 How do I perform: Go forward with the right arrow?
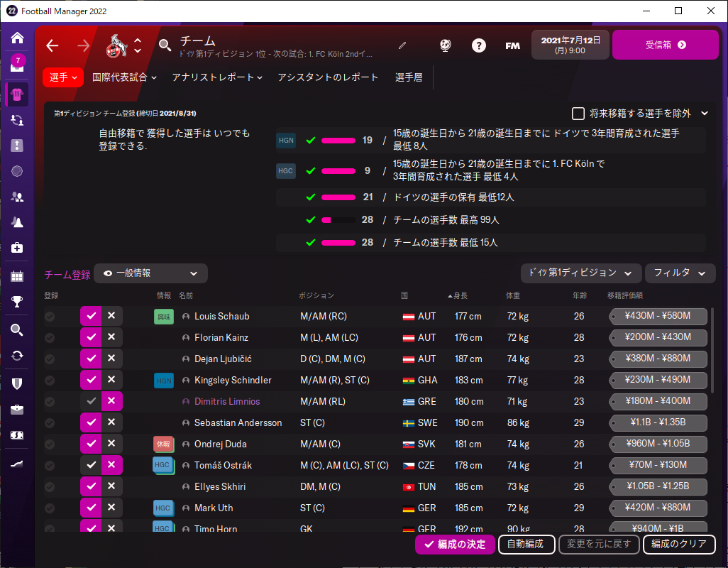click(x=84, y=45)
